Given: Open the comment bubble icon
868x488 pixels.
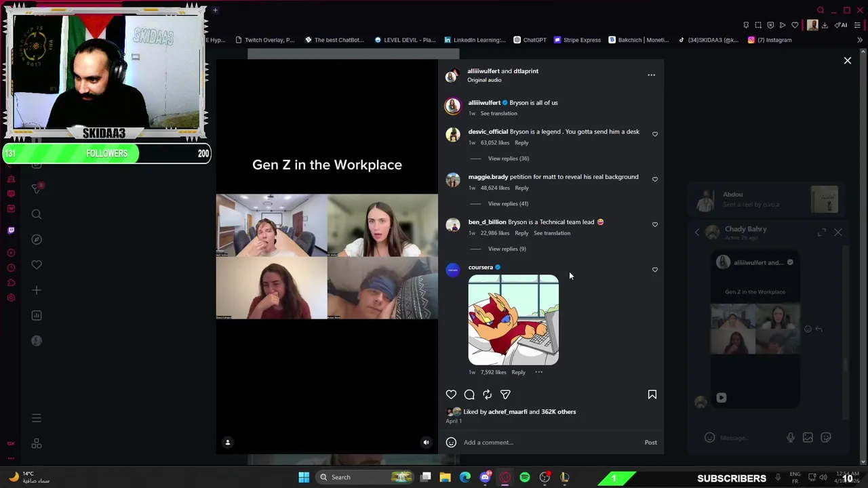Looking at the screenshot, I should pos(469,394).
